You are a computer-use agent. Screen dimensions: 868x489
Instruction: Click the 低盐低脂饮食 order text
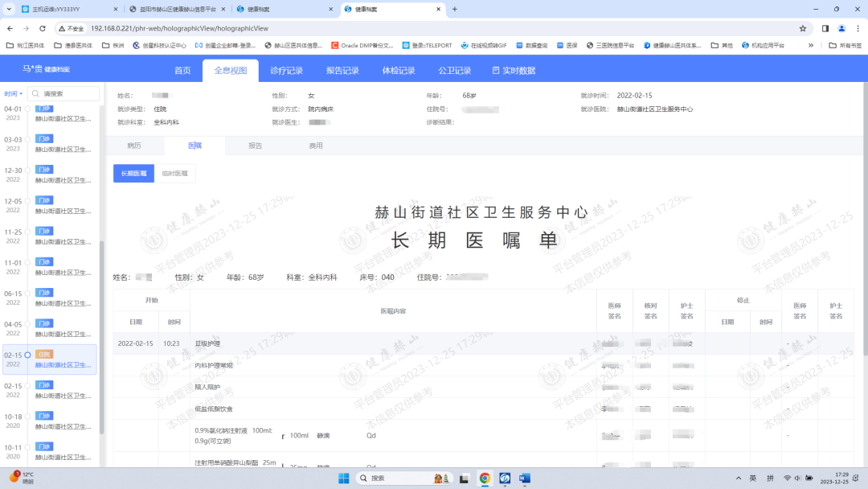pyautogui.click(x=214, y=409)
